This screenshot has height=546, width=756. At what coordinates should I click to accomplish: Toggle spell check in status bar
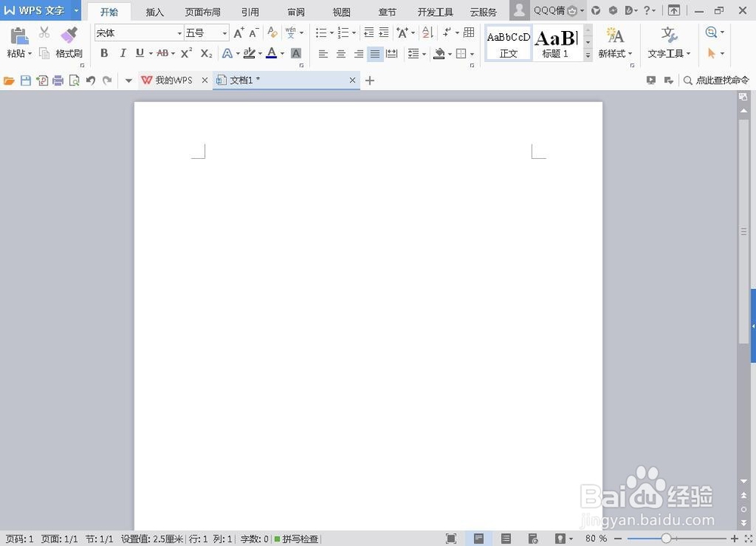pyautogui.click(x=296, y=538)
